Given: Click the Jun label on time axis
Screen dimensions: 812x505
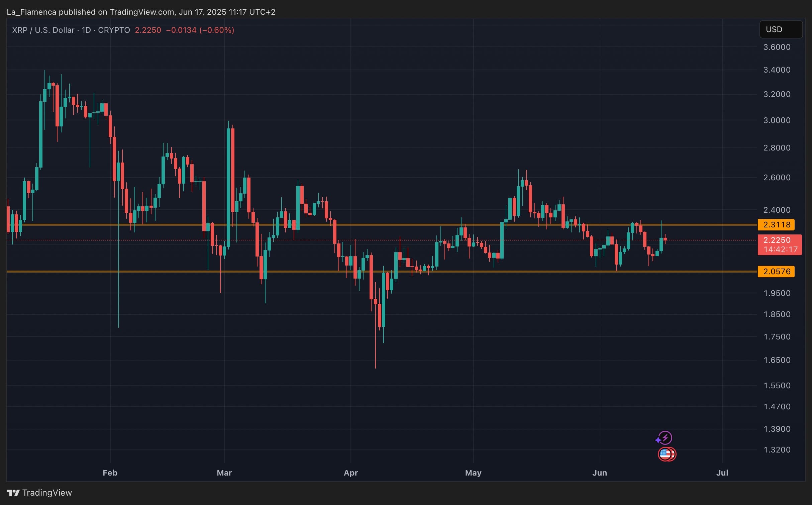Looking at the screenshot, I should tap(600, 473).
